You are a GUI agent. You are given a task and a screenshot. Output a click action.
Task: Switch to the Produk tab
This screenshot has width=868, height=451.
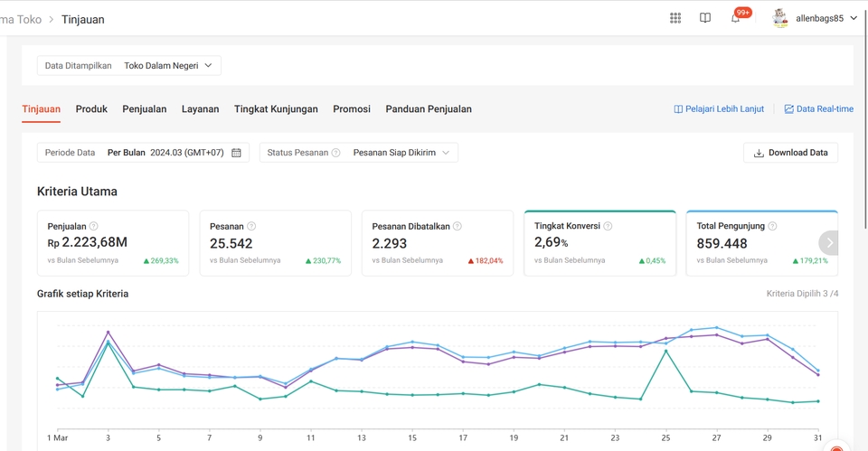point(91,109)
